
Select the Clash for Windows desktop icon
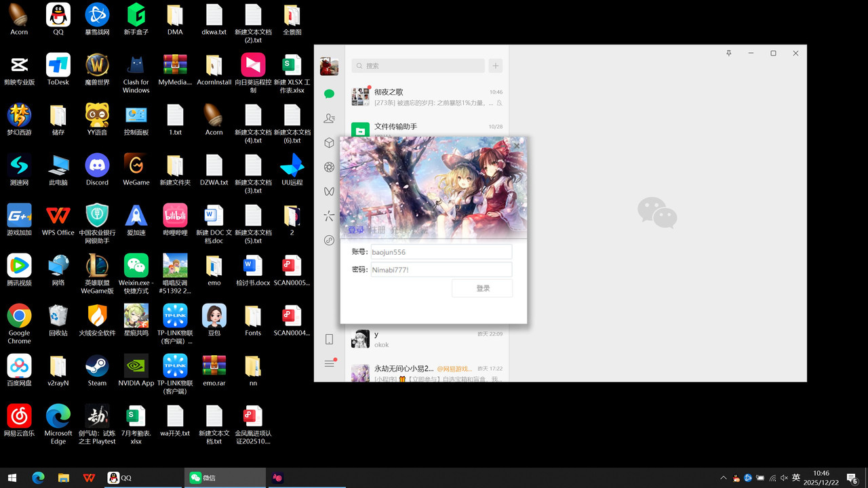136,73
